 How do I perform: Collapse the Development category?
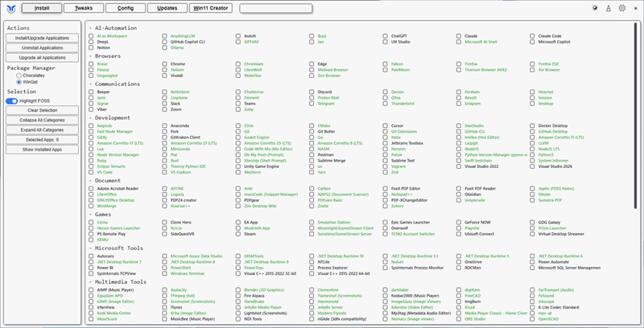point(109,117)
